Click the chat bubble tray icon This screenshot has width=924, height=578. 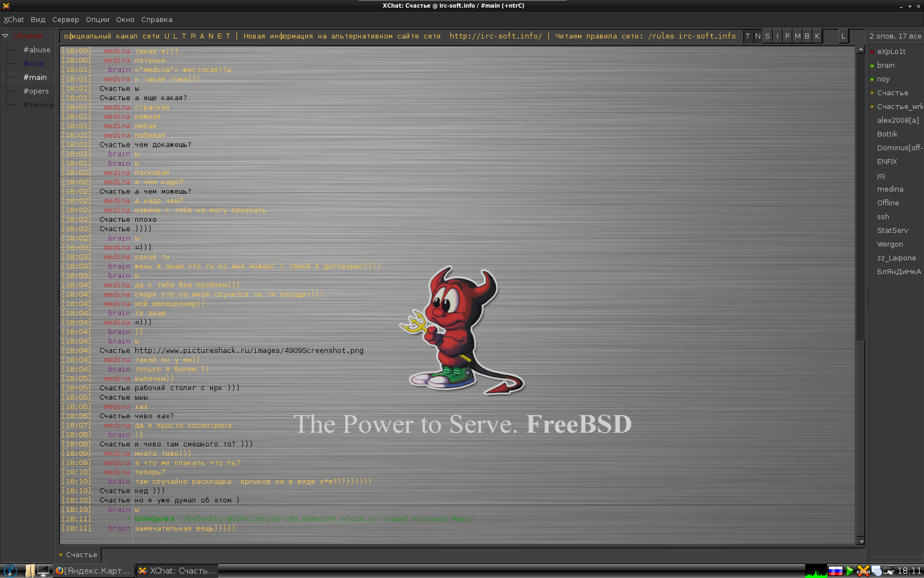click(x=877, y=571)
